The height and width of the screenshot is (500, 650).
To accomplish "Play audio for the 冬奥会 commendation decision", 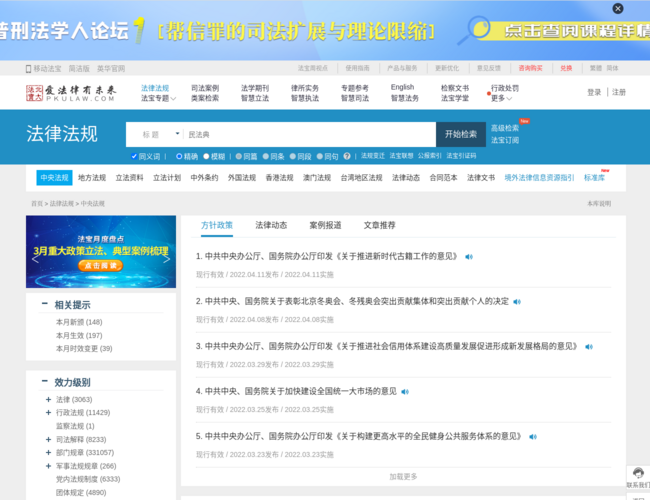I will tap(517, 301).
